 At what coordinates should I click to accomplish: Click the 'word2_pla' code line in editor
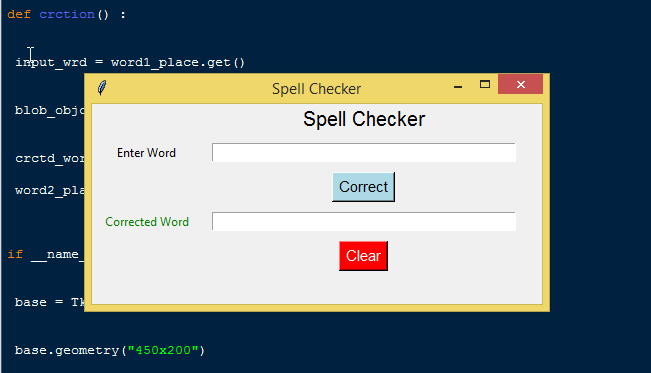49,191
